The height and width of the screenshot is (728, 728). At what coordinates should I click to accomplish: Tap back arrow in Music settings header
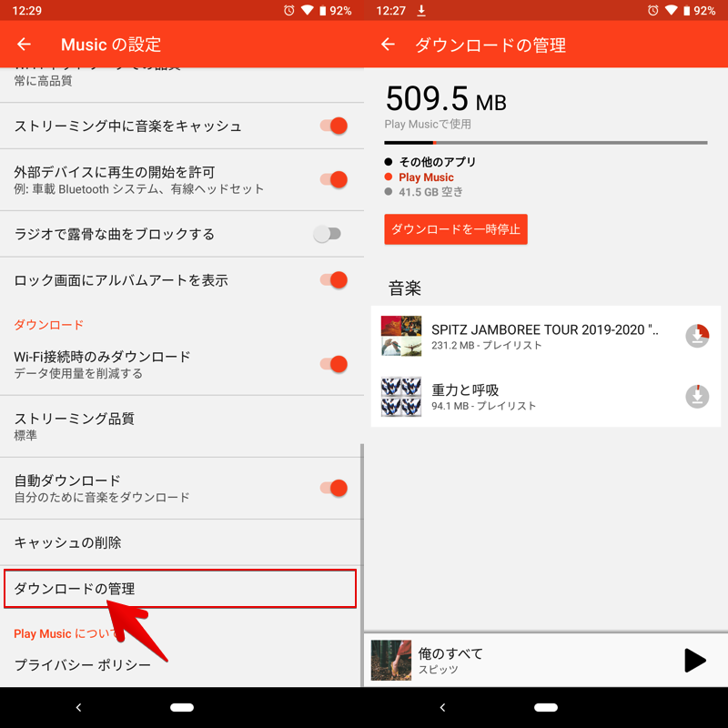(24, 45)
